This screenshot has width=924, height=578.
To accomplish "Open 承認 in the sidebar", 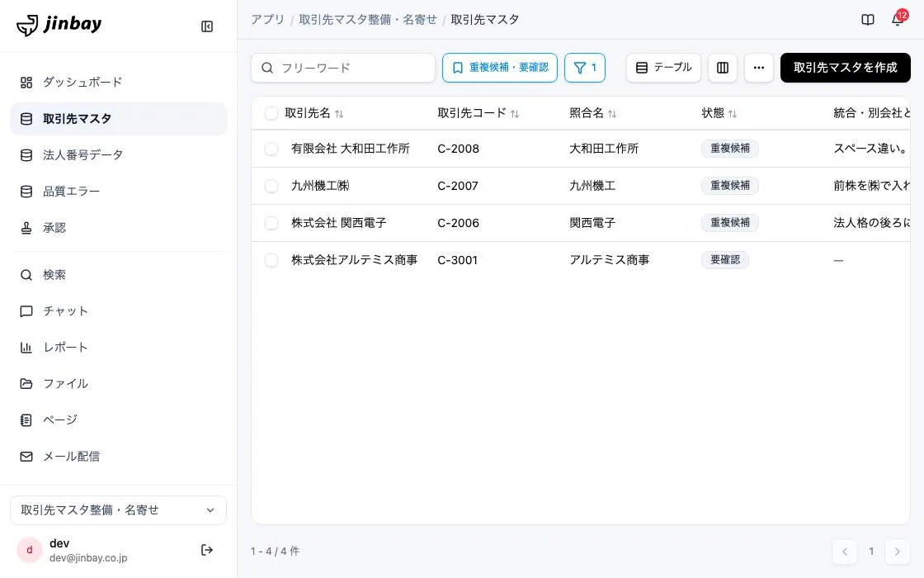I will tap(119, 228).
